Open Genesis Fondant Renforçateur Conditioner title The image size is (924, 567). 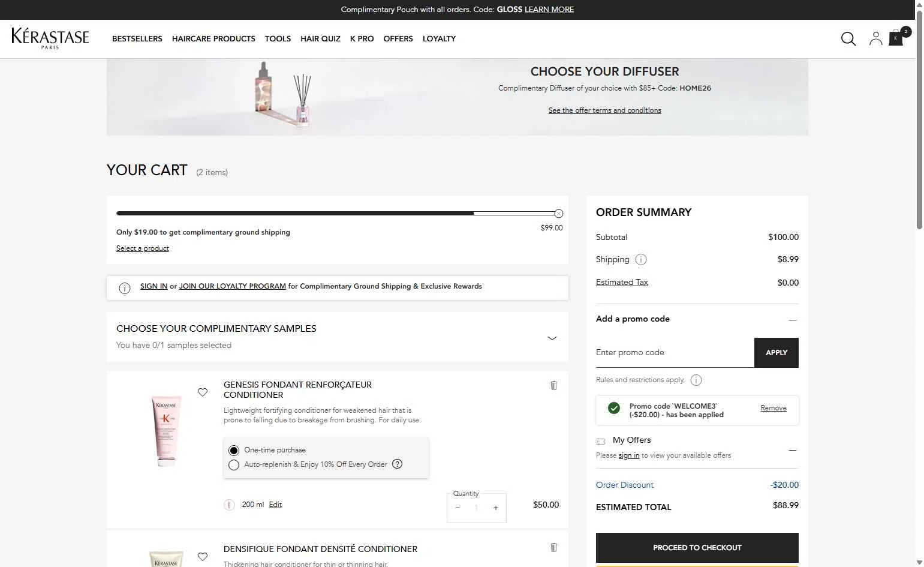pyautogui.click(x=297, y=389)
